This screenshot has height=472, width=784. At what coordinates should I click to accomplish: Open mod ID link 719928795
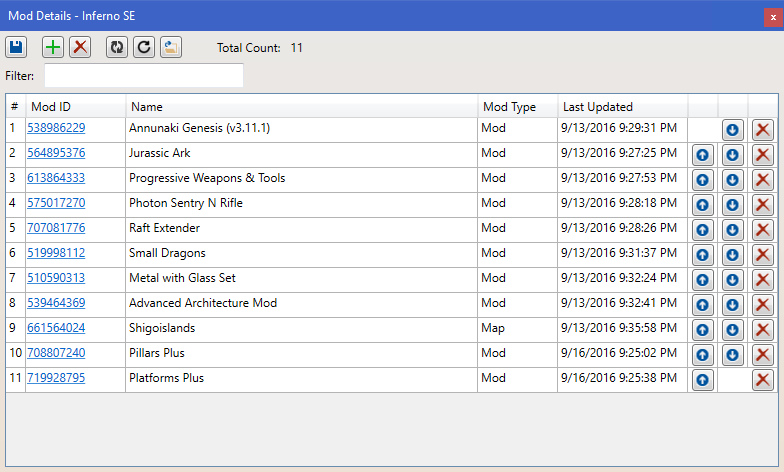(x=56, y=378)
